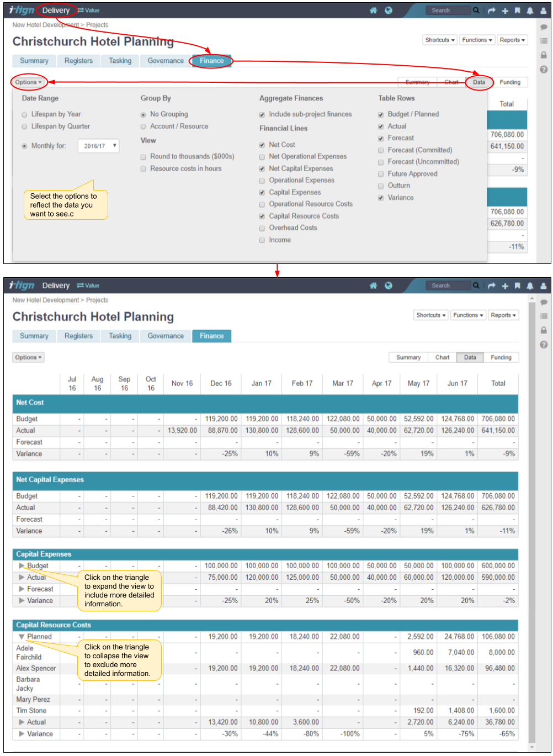Click the Alex Spencer resource row name
The image size is (553, 756).
pyautogui.click(x=36, y=668)
